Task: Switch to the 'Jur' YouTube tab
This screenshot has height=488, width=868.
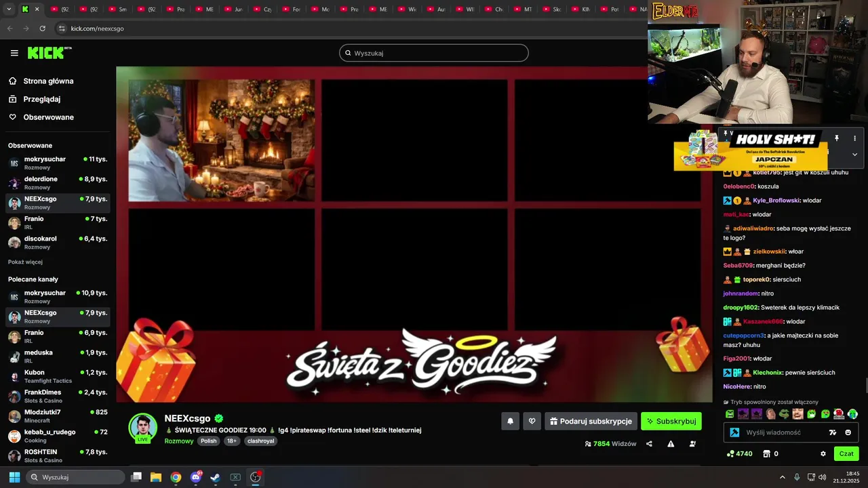Action: [x=233, y=9]
